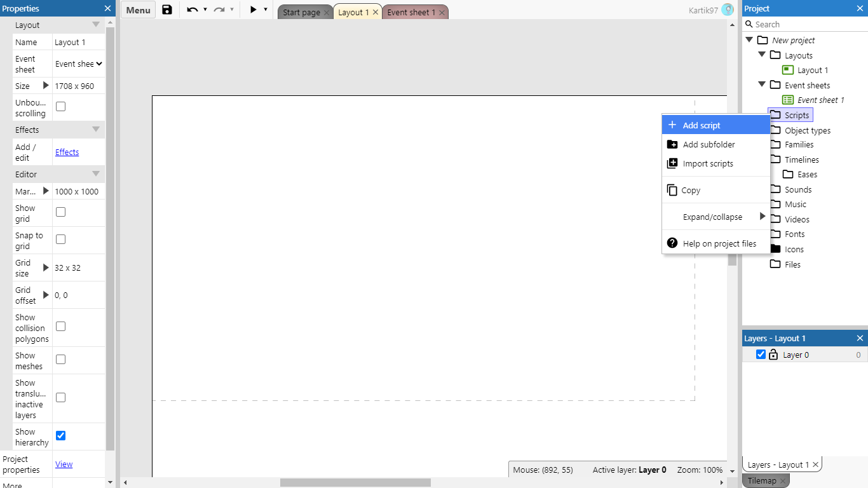This screenshot has width=868, height=488.
Task: Choose Add subfolder in context menu
Action: (716, 144)
